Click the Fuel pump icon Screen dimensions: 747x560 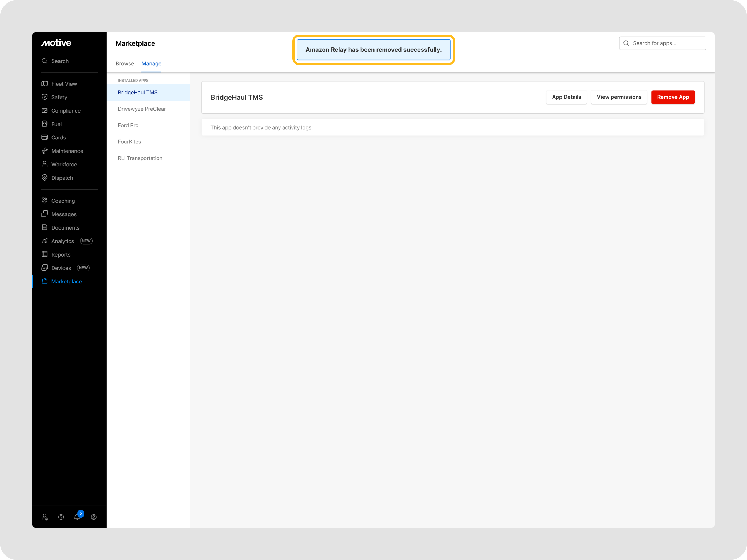[45, 124]
